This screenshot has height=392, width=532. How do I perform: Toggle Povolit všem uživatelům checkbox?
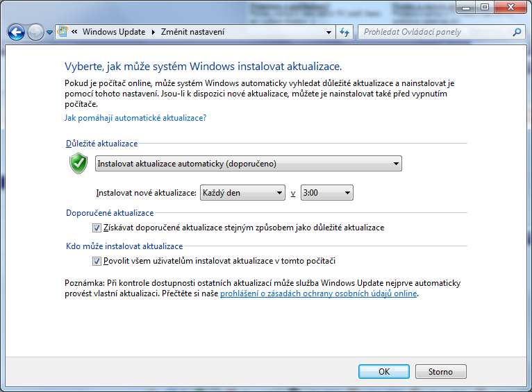coord(97,261)
